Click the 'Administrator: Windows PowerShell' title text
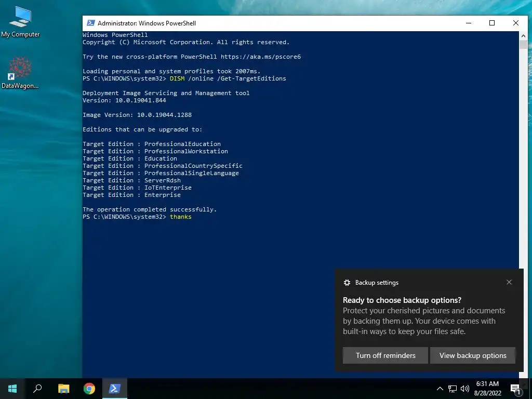Screen dimensions: 532x399 pyautogui.click(x=147, y=23)
